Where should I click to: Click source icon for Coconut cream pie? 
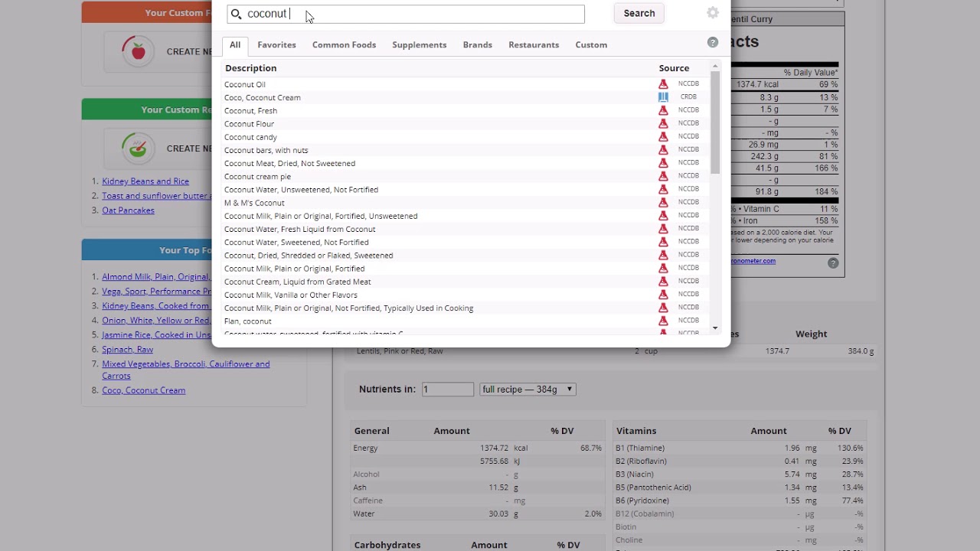click(x=664, y=176)
